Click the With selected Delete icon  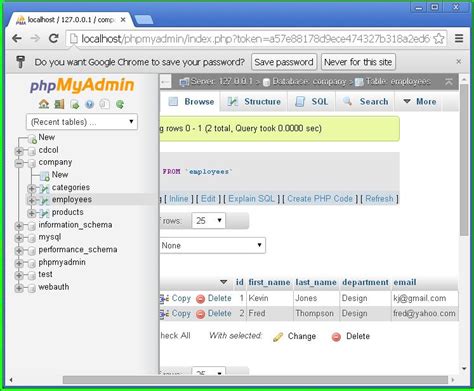(336, 337)
